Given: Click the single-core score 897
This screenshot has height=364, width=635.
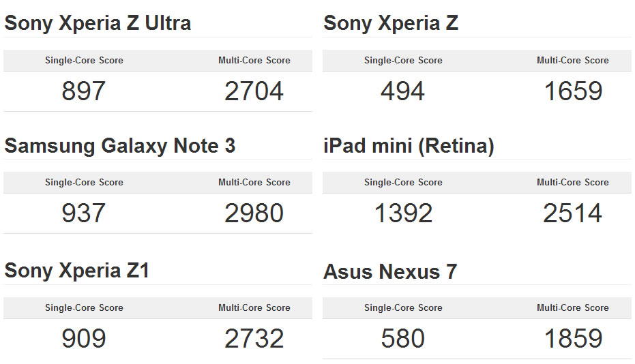Looking at the screenshot, I should coord(84,91).
